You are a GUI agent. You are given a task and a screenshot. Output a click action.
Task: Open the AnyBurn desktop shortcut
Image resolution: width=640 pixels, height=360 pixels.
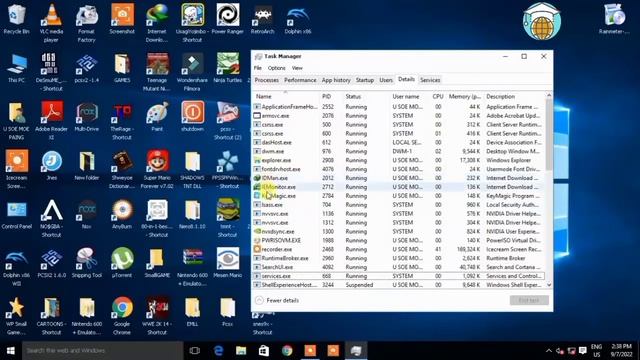click(122, 214)
